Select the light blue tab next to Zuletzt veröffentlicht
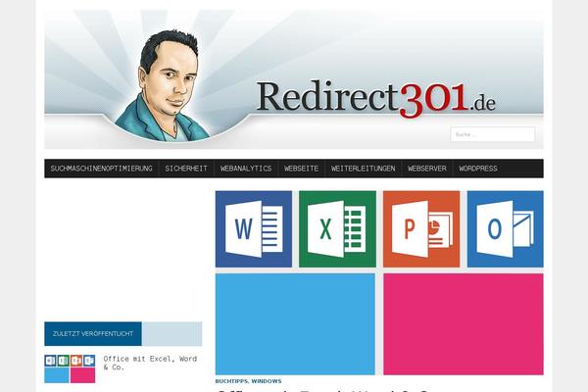 click(x=171, y=334)
